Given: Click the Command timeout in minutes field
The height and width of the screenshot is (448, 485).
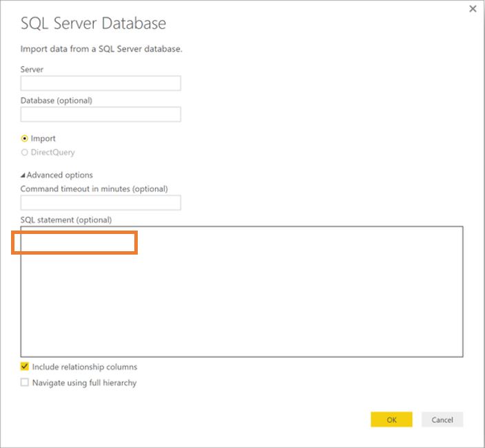Looking at the screenshot, I should coord(101,203).
